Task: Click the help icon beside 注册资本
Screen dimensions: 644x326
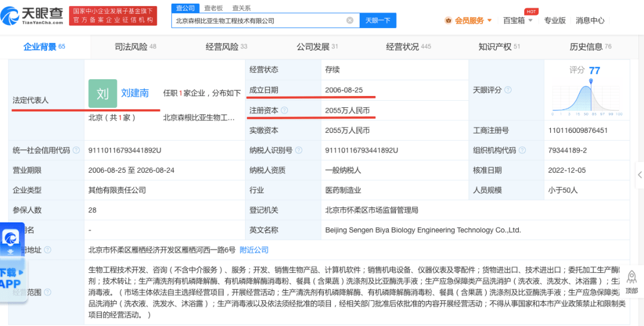Action: [284, 111]
